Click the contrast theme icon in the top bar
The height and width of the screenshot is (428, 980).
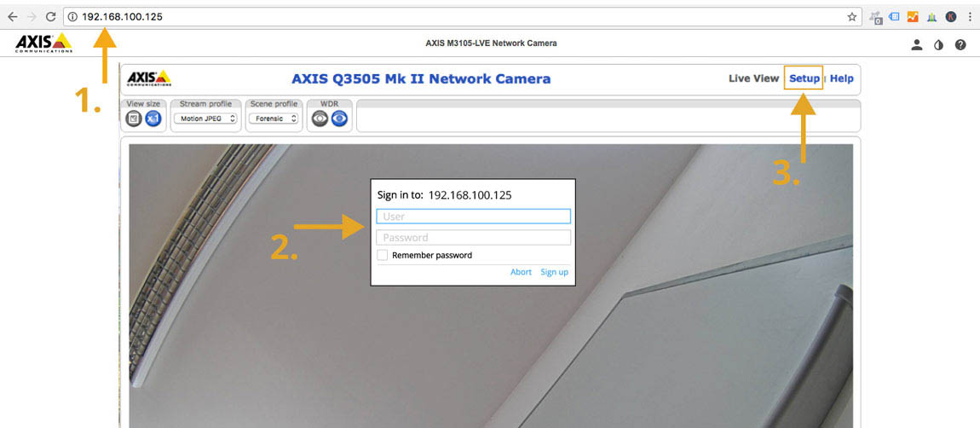938,44
